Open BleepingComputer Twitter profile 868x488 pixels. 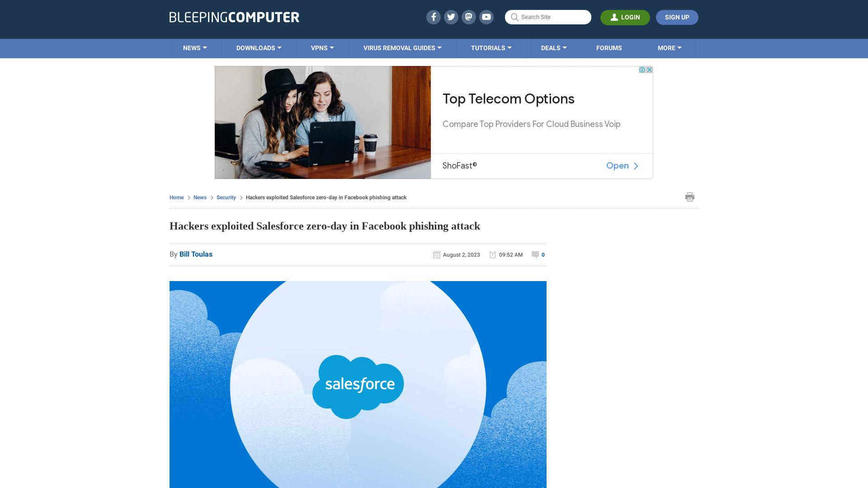[451, 17]
